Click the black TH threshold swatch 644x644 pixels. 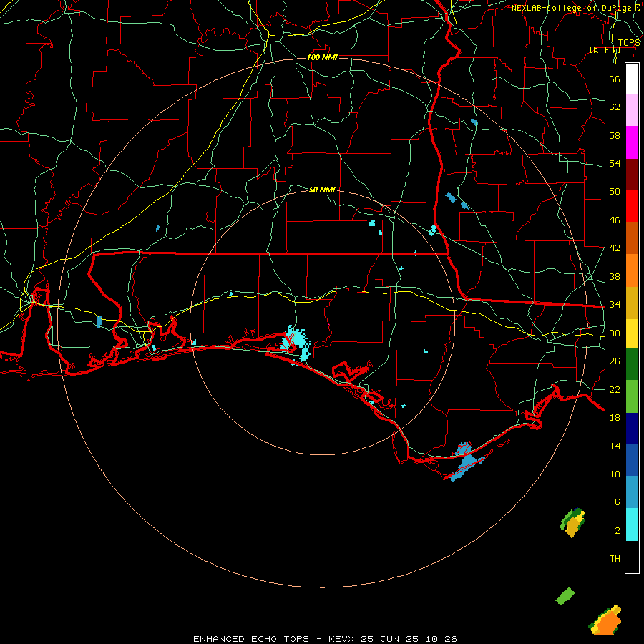point(632,557)
